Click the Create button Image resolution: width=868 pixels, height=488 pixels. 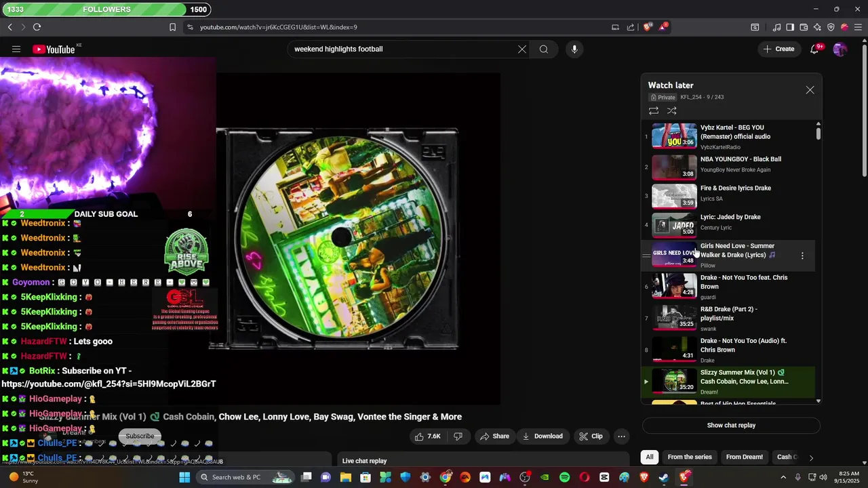point(778,49)
